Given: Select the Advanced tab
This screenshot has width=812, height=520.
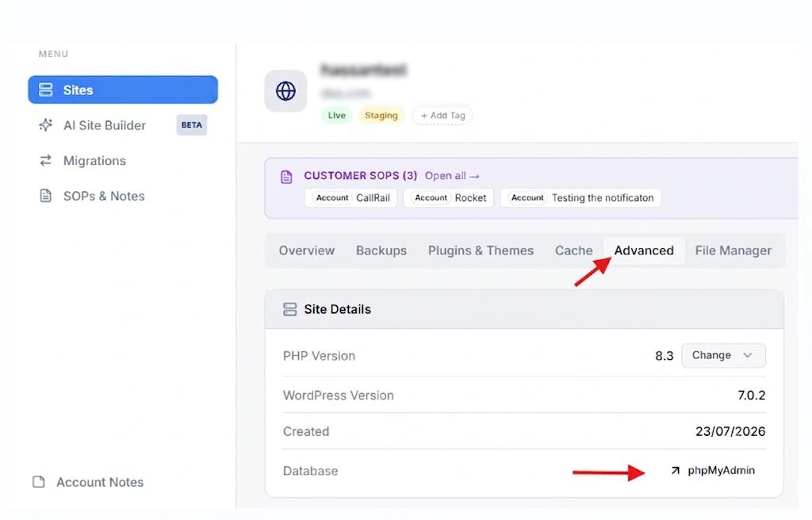Looking at the screenshot, I should click(x=644, y=250).
